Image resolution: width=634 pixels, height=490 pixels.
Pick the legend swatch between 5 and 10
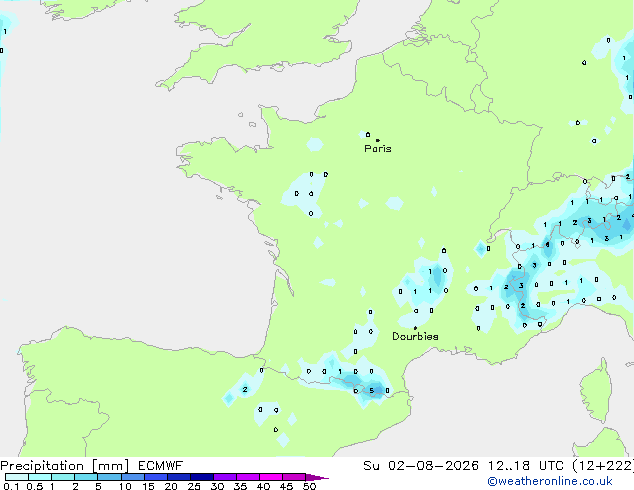[x=109, y=477]
